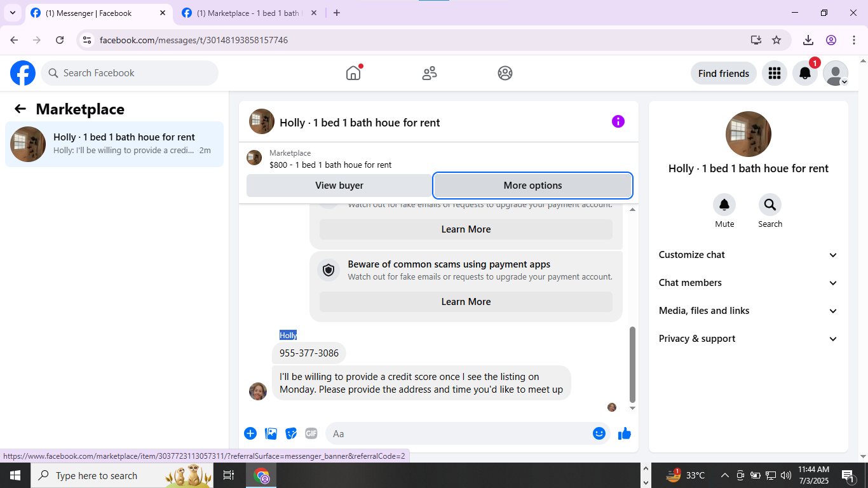Open taskbar clock showing 11:44 AM
The width and height of the screenshot is (868, 488).
pyautogui.click(x=813, y=475)
